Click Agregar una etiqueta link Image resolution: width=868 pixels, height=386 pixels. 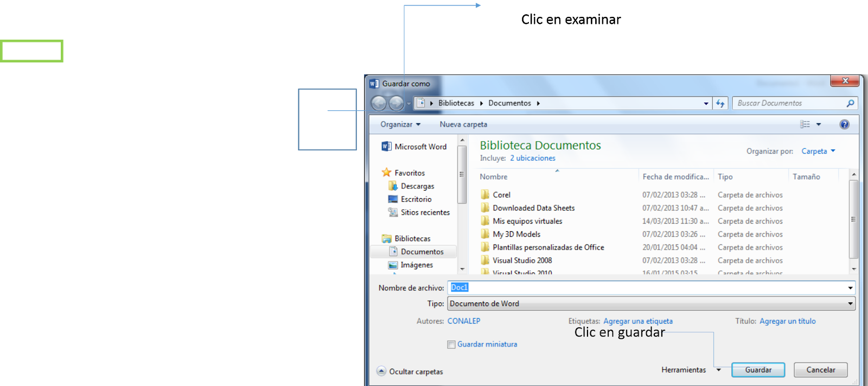[637, 321]
